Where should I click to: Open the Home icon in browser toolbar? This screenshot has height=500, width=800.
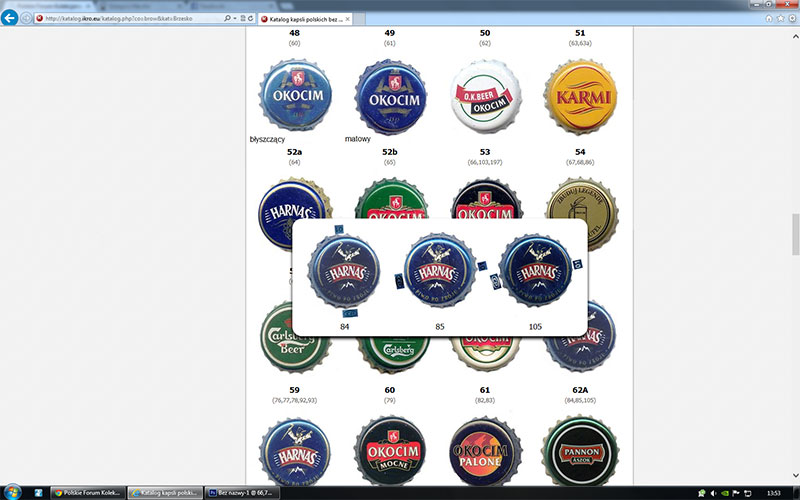[x=768, y=19]
